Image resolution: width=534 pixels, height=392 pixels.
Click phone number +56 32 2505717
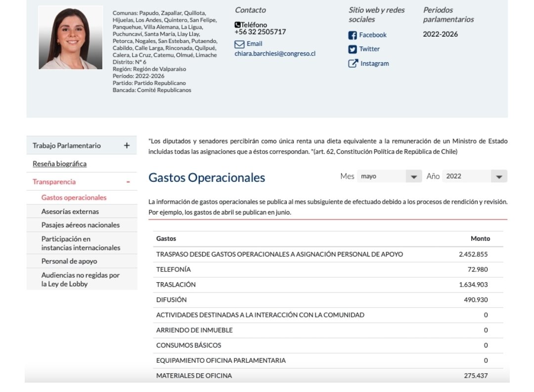pos(260,32)
